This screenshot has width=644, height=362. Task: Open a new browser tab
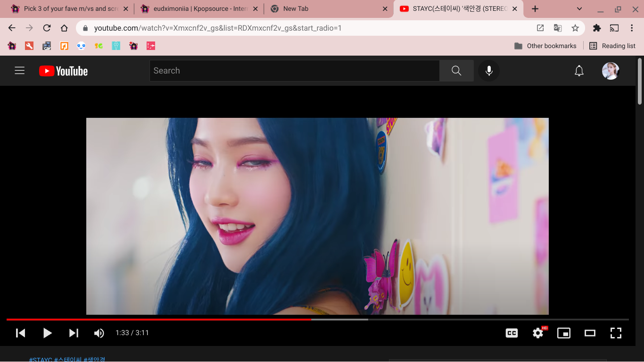pyautogui.click(x=535, y=8)
